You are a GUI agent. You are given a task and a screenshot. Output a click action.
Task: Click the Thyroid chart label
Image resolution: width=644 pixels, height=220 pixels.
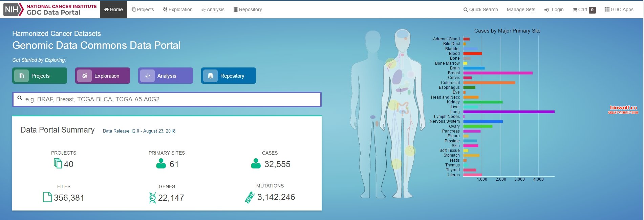(453, 170)
